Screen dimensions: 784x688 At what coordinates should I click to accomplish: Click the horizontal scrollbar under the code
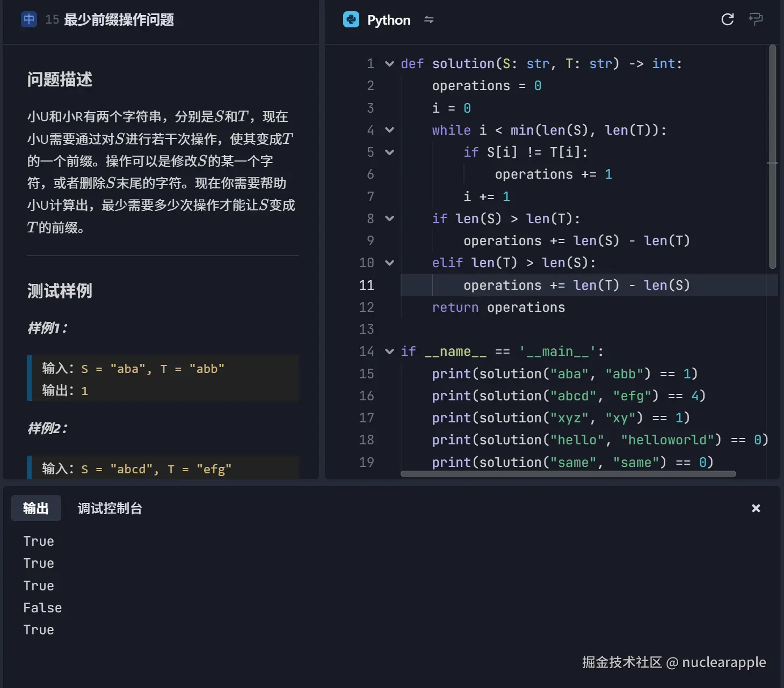(x=568, y=474)
